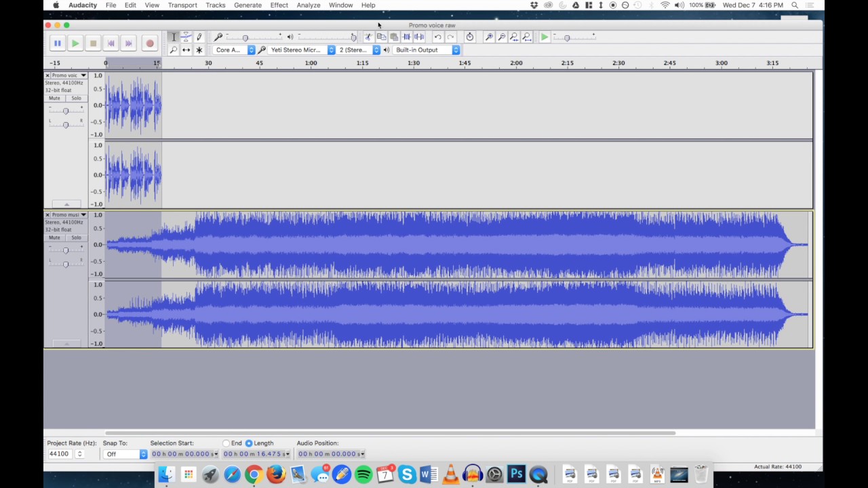Screen dimensions: 868x488
Task: Open the File menu
Action: pos(111,5)
